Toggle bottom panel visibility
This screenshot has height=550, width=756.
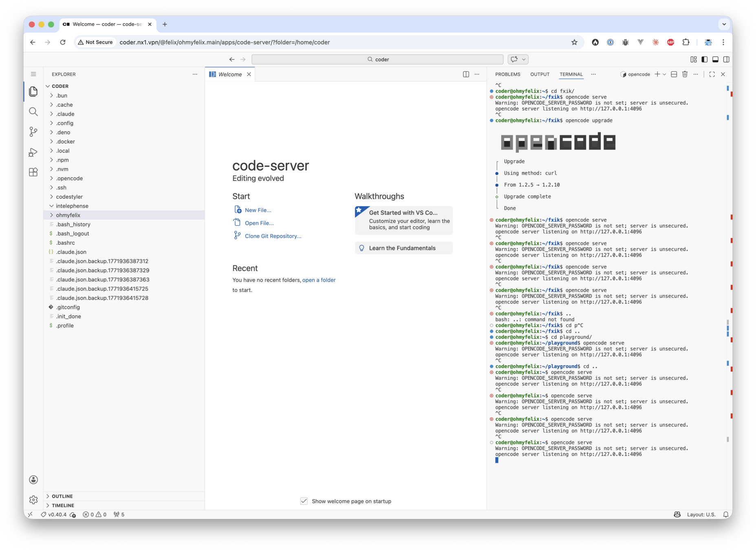[x=715, y=59]
